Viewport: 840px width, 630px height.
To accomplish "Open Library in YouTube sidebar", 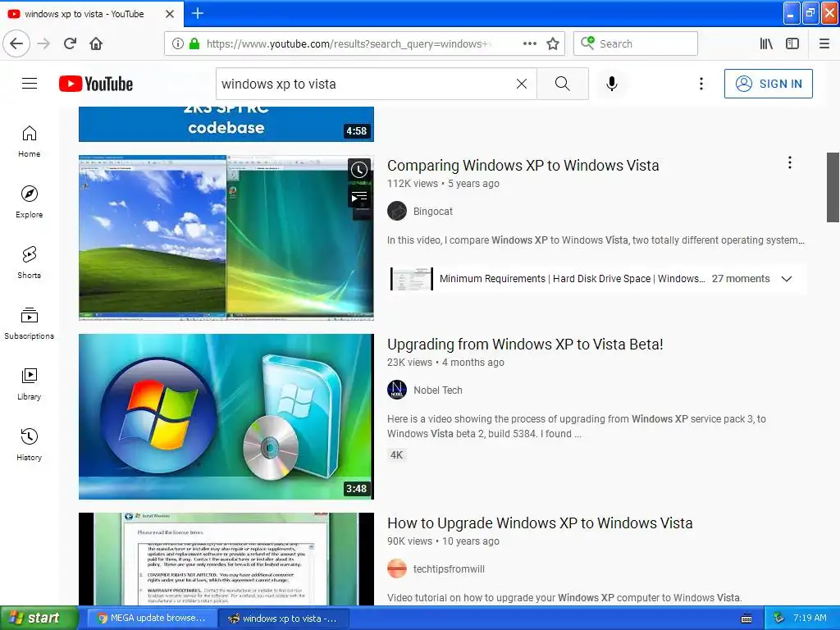I will pos(30,384).
